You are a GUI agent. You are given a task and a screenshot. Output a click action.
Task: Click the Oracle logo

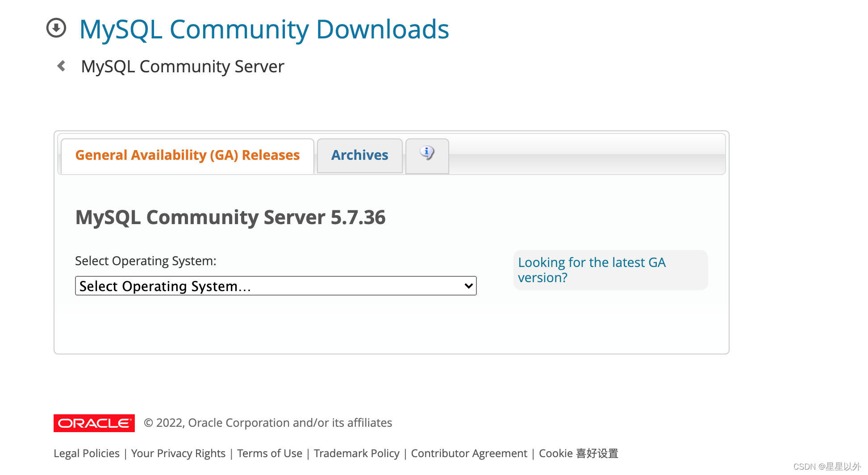point(94,423)
